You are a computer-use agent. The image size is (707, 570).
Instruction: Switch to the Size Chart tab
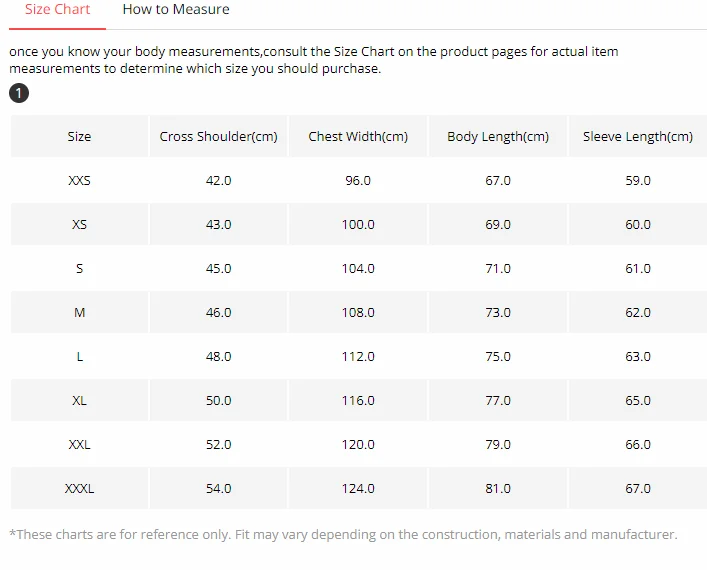[57, 10]
